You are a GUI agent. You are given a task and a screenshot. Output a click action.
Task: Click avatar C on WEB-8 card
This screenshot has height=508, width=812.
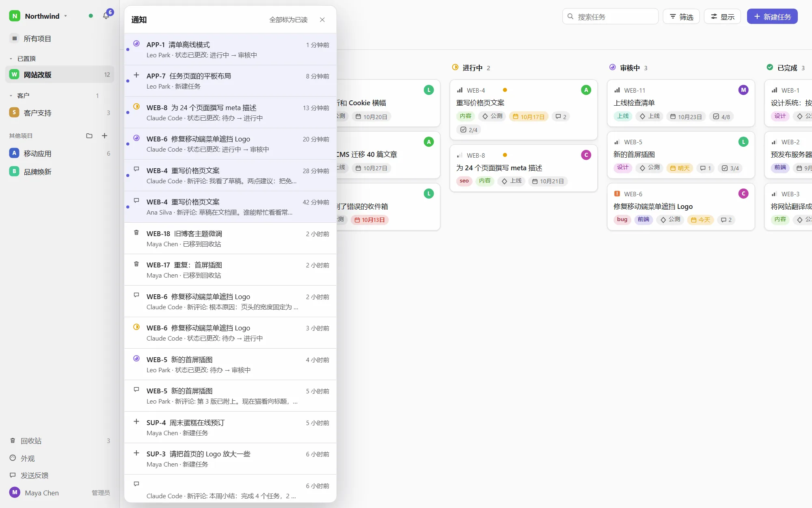(x=586, y=155)
